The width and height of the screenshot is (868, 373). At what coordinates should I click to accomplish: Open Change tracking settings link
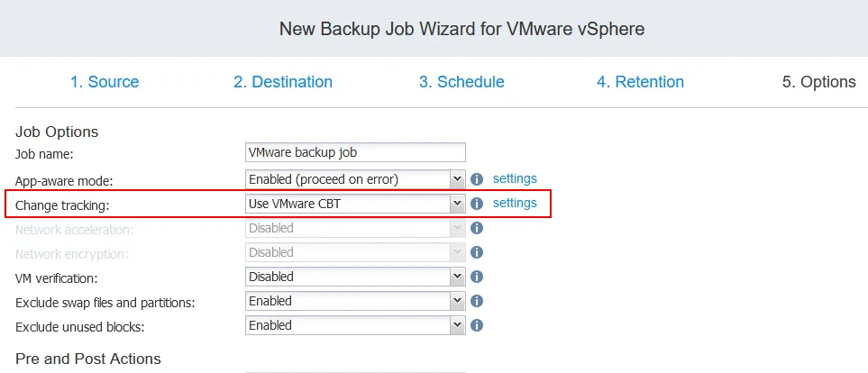tap(515, 203)
